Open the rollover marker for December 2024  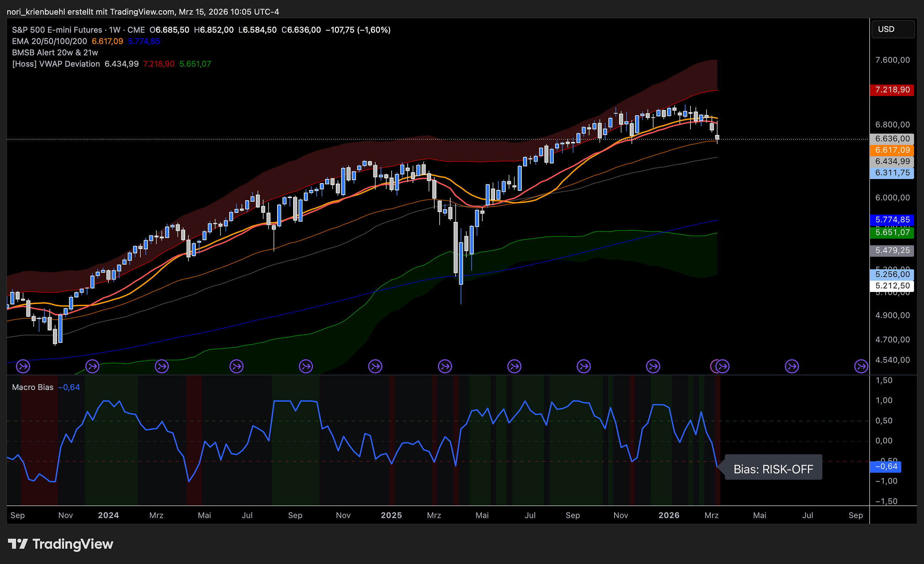(375, 366)
